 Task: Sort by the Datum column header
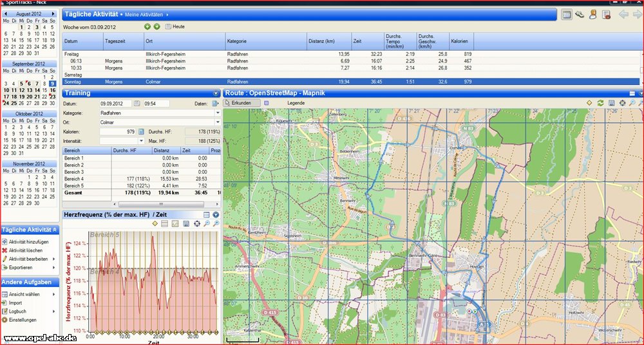point(83,41)
